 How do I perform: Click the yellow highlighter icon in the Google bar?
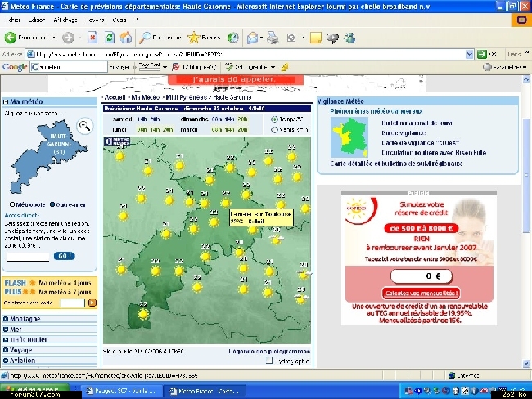[284, 67]
